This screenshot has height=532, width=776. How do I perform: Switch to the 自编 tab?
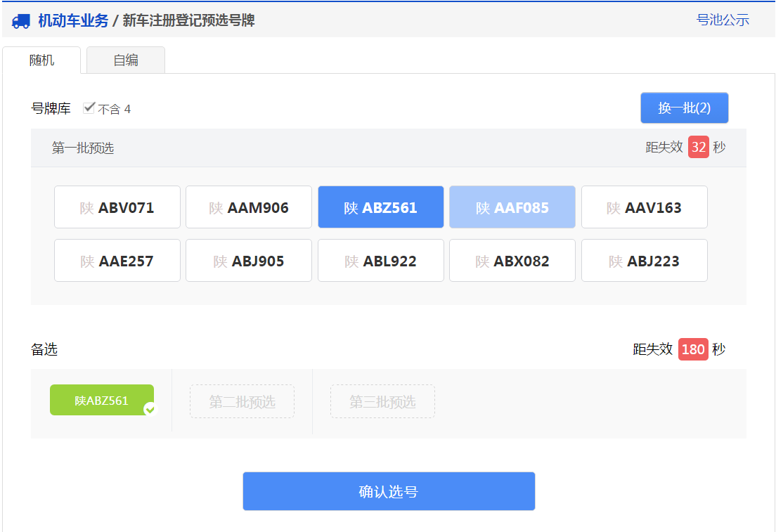pos(125,60)
